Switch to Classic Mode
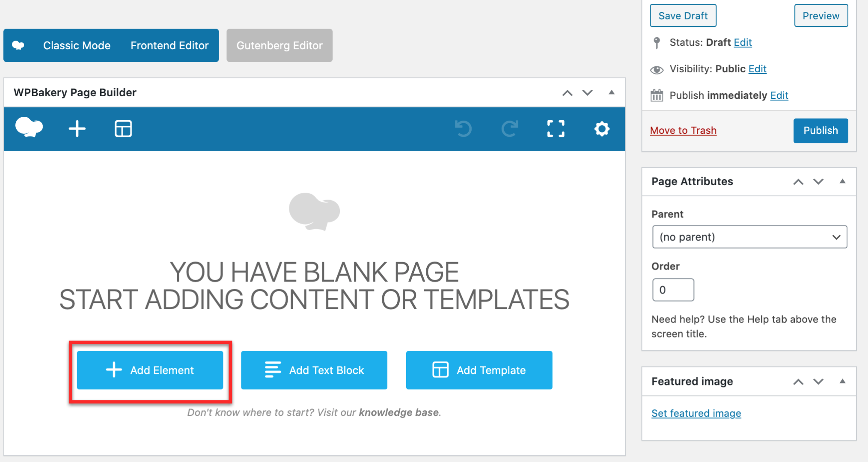 coord(77,45)
